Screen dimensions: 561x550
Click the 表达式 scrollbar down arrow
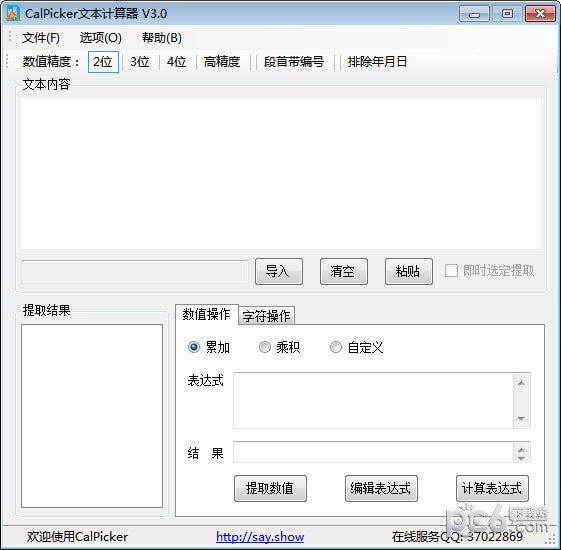(521, 418)
